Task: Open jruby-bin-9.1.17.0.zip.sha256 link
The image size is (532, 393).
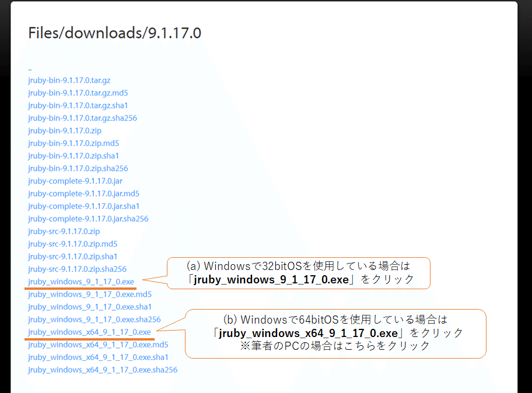Action: (78, 168)
